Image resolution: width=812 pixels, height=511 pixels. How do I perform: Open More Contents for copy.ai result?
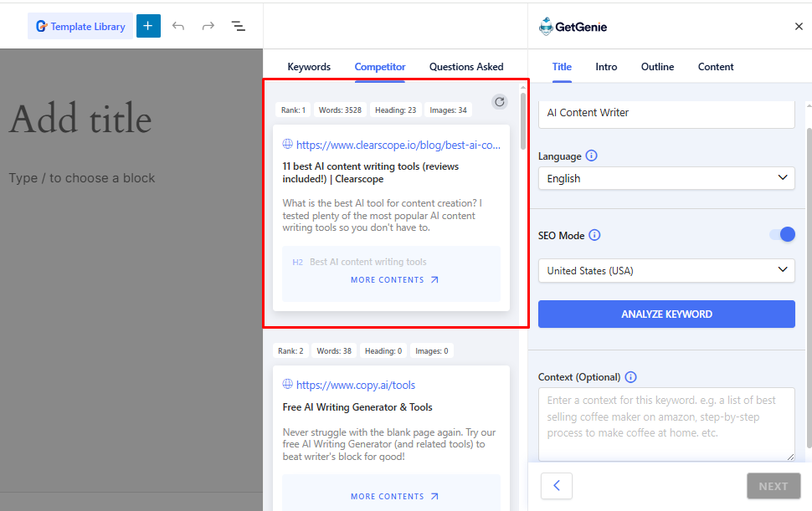coord(394,497)
